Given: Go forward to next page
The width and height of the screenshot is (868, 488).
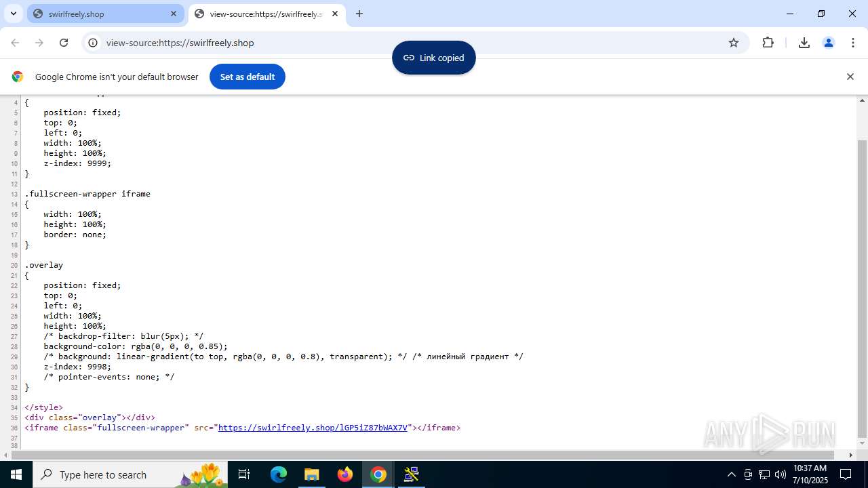Looking at the screenshot, I should point(39,43).
